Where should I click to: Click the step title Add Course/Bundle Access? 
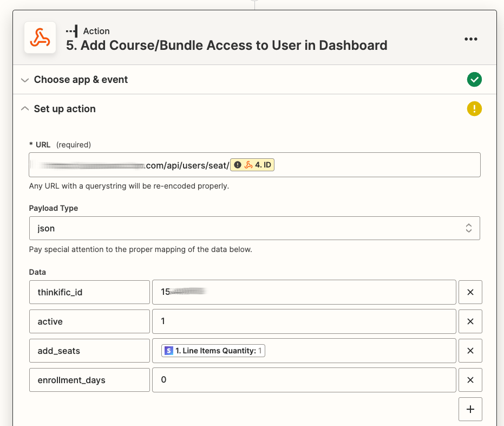(226, 45)
